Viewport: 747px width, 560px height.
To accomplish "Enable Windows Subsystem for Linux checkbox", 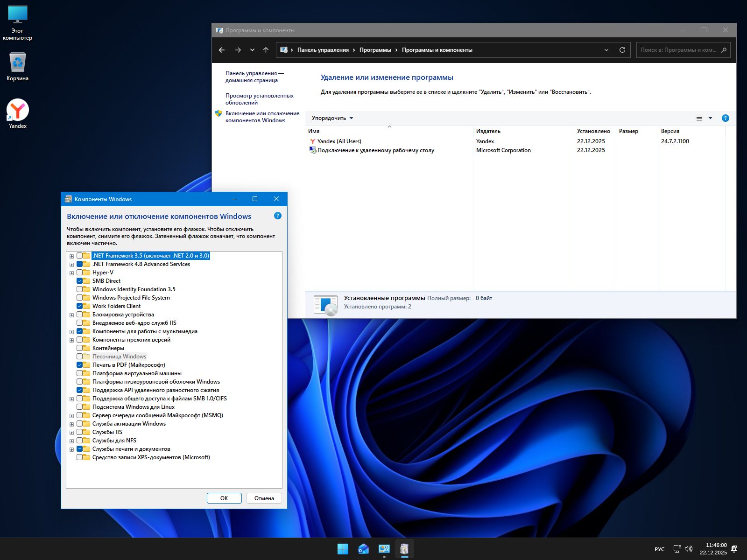I will (x=80, y=407).
